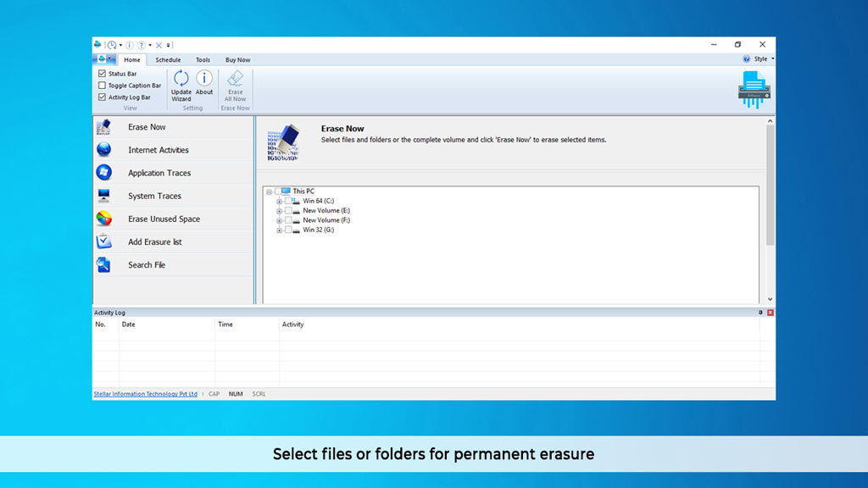
Task: Open the customize quick access toolbar arrow
Action: (x=169, y=46)
